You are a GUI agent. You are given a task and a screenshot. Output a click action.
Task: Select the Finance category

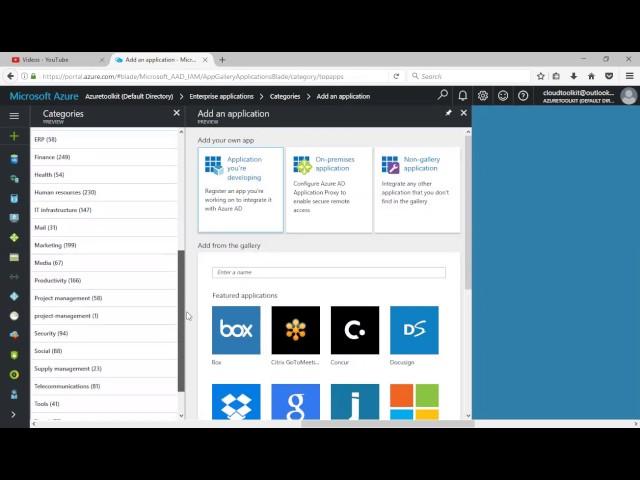[x=104, y=157]
